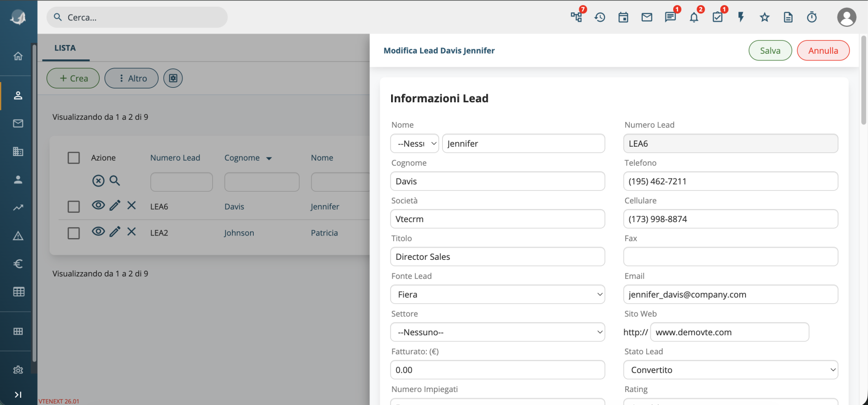Click the Cellulare input field

tap(731, 219)
